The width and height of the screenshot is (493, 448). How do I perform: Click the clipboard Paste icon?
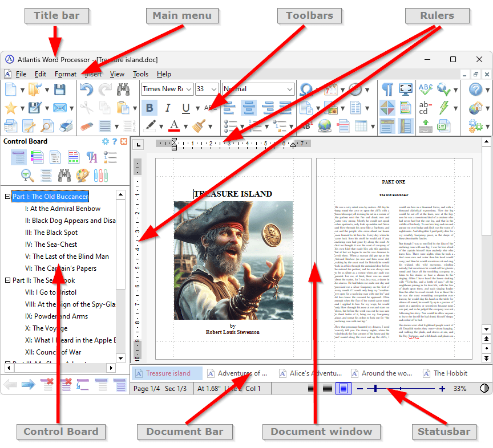tap(123, 108)
